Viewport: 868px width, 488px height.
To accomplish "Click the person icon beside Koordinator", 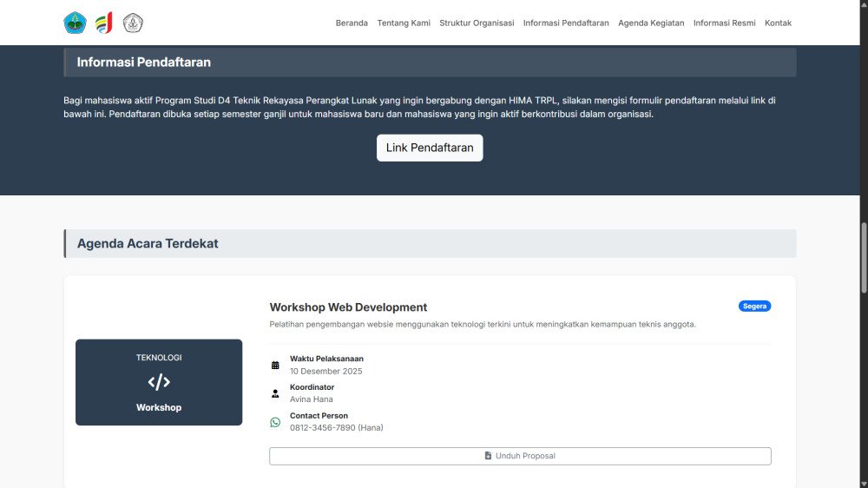I will click(275, 393).
